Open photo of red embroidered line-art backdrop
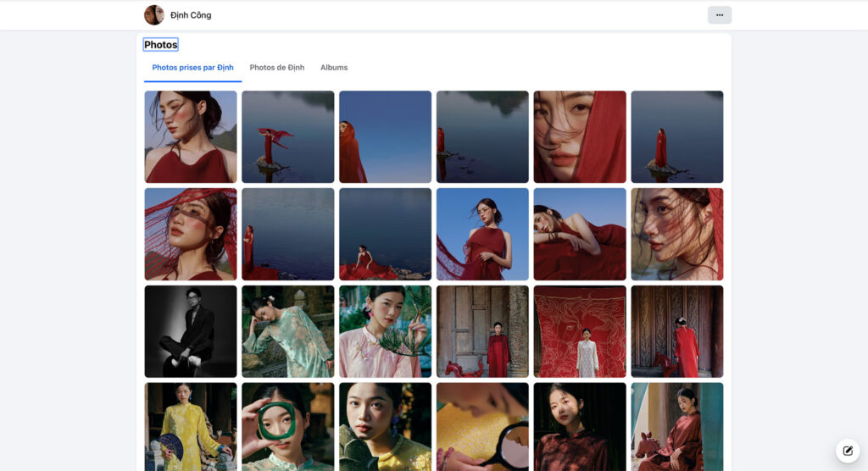 point(580,331)
